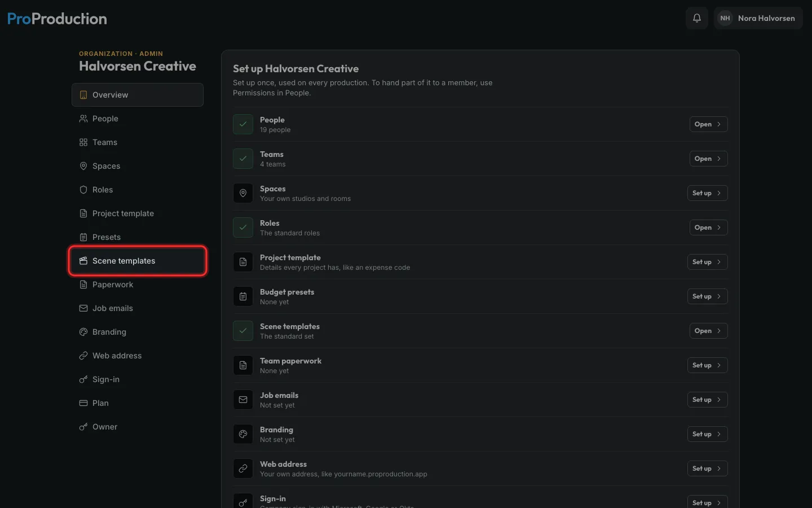The width and height of the screenshot is (812, 508).
Task: Click the 'Set up Halvorsen Creative' title
Action: [295, 69]
